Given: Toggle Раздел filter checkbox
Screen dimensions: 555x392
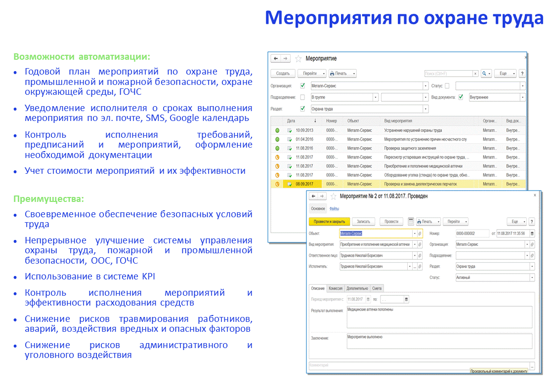Looking at the screenshot, I should [302, 109].
